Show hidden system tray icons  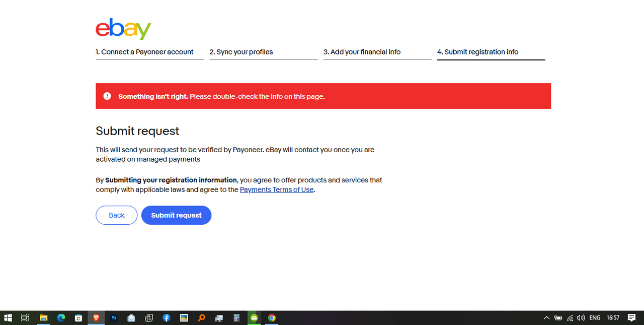(x=546, y=318)
